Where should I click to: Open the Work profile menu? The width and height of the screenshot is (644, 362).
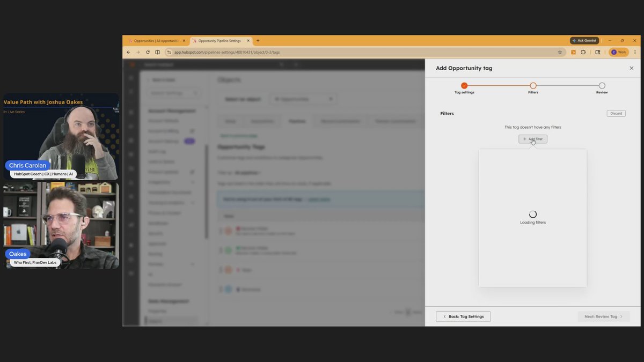click(618, 52)
